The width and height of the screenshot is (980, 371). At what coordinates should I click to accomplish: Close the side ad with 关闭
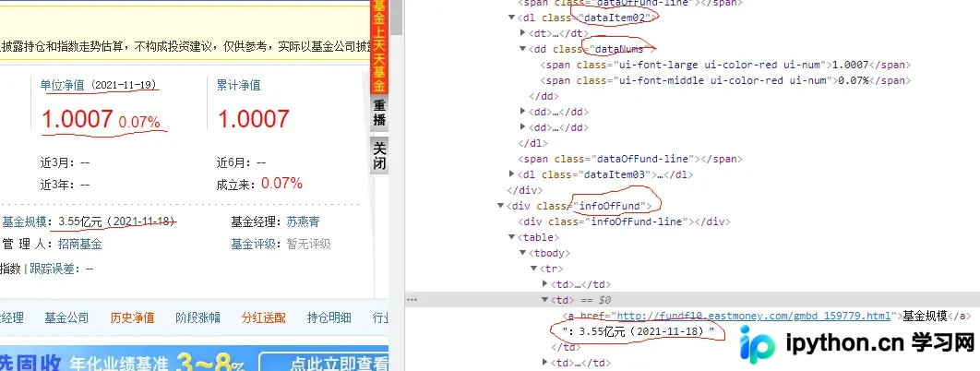click(x=379, y=156)
